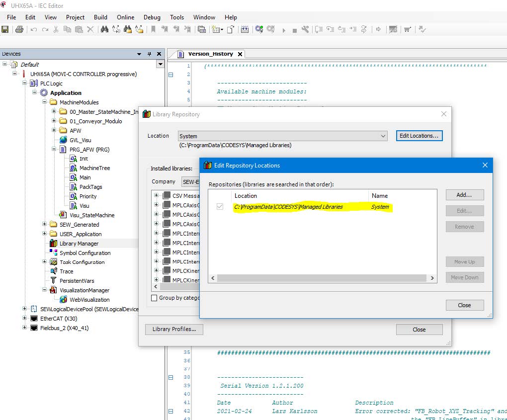Switch to the Version_History tab

click(210, 54)
